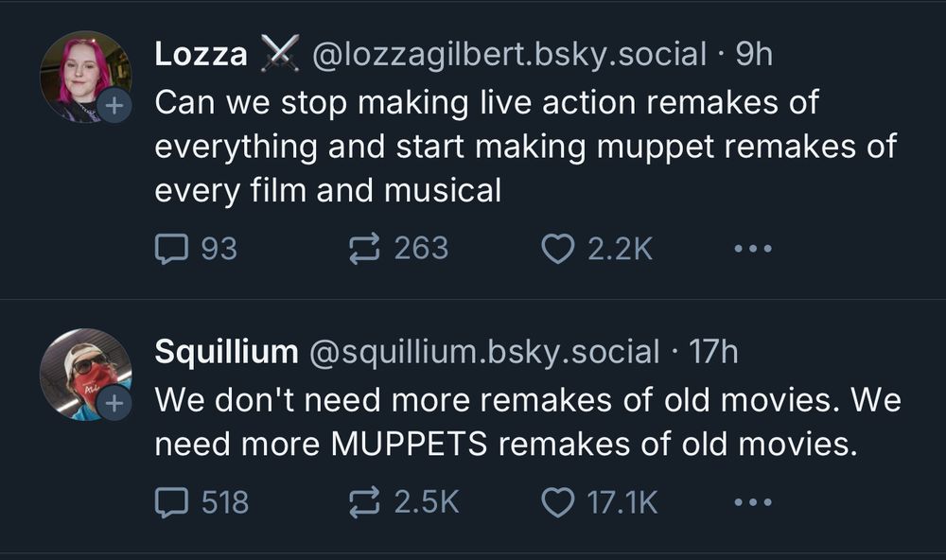The height and width of the screenshot is (560, 946).
Task: Follow Squillium using the plus badge
Action: click(114, 404)
